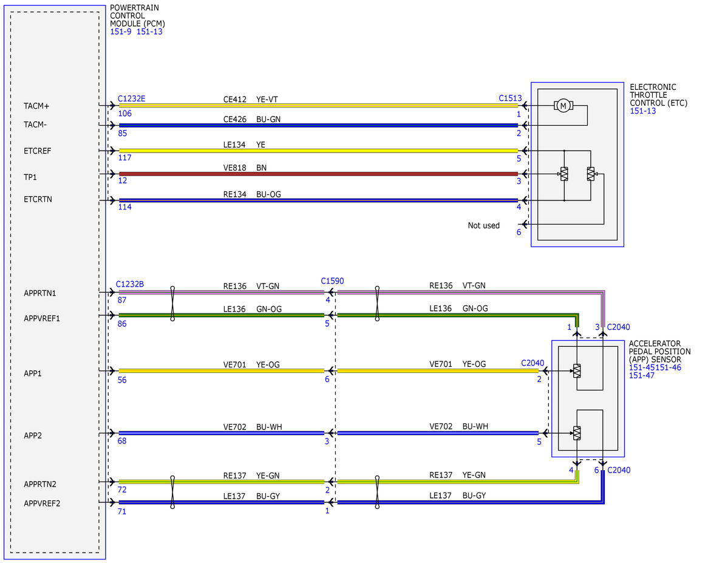Click PCM pin number 12
Viewport: 728px width, 563px height.
123,180
